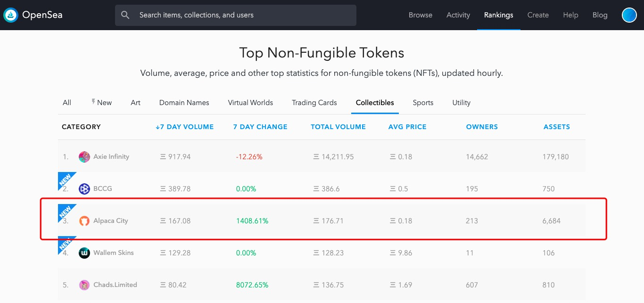Click the CATEGORY column header
This screenshot has width=644, height=303.
click(x=81, y=127)
